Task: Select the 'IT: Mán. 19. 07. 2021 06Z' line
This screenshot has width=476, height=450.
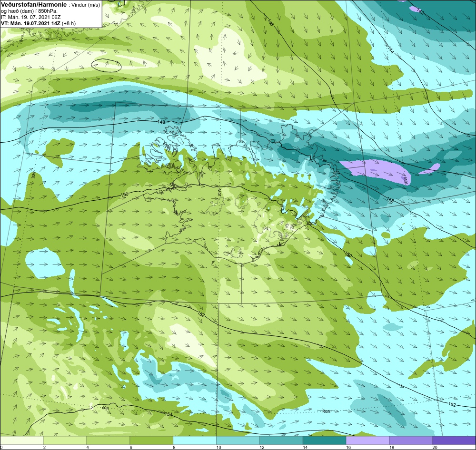Action: click(x=30, y=17)
